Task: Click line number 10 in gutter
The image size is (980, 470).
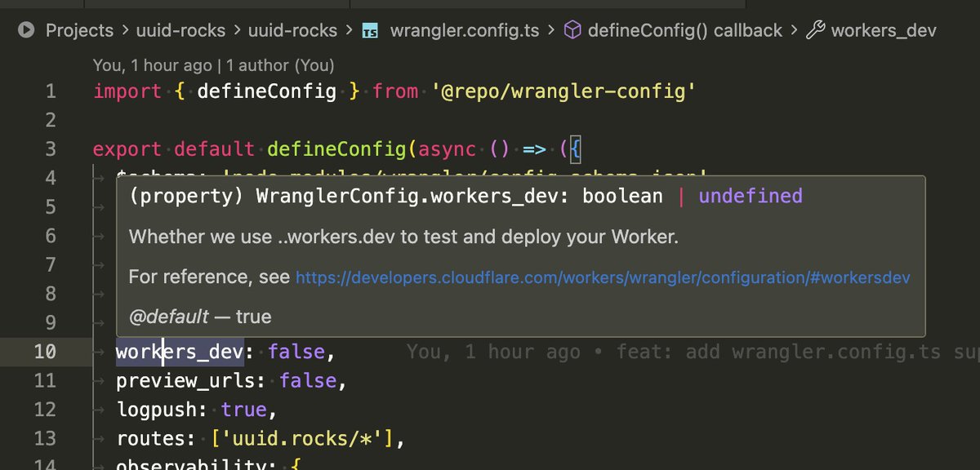Action: (x=45, y=352)
